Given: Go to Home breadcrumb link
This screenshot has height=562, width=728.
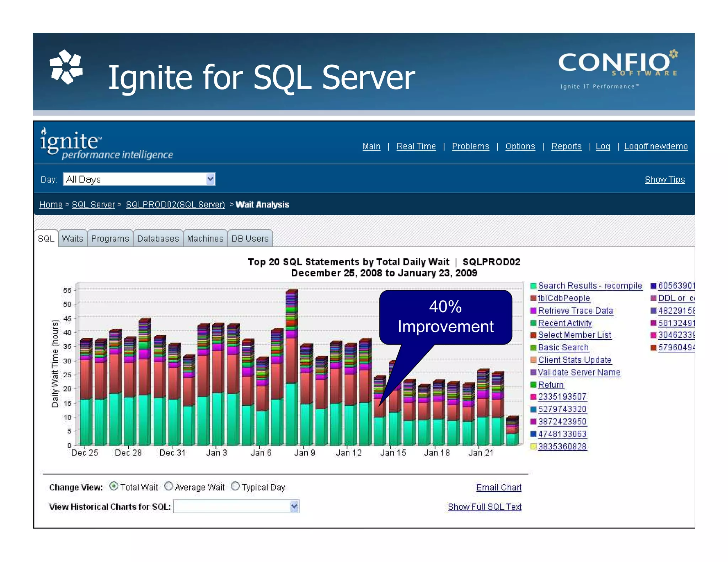Looking at the screenshot, I should (x=51, y=205).
